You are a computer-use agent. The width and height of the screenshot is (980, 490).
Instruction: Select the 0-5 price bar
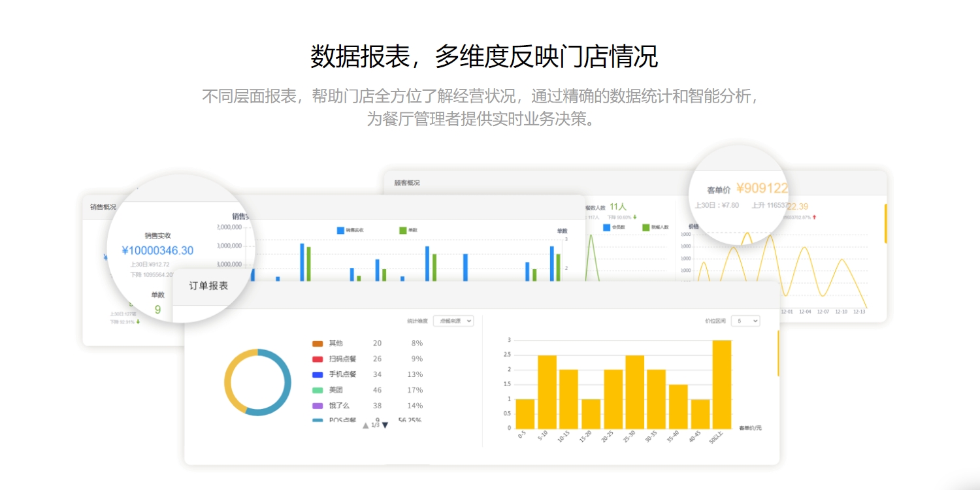[525, 414]
